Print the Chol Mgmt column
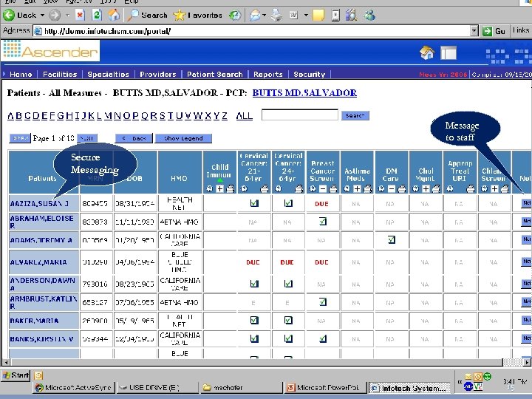Viewport: 532px width, 399px height. click(437, 189)
